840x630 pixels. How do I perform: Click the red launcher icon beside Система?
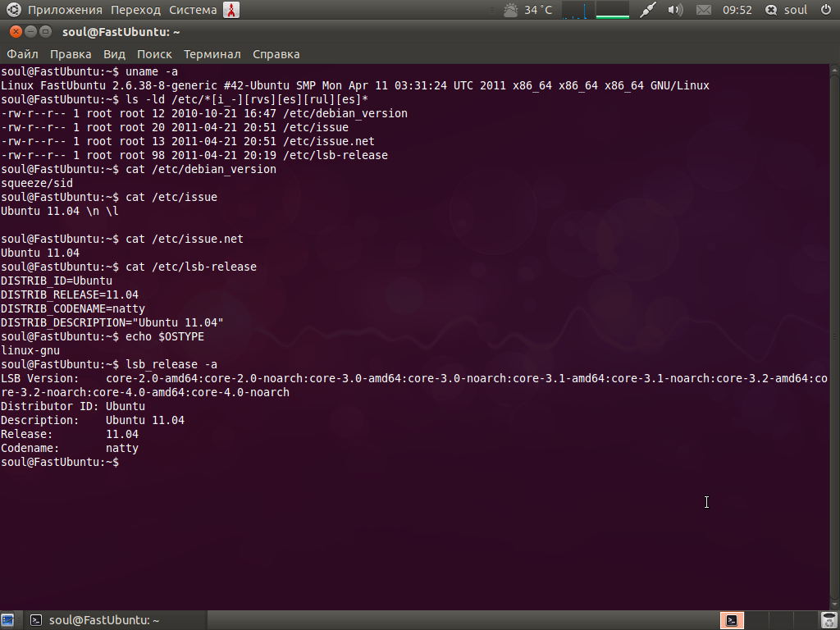231,10
